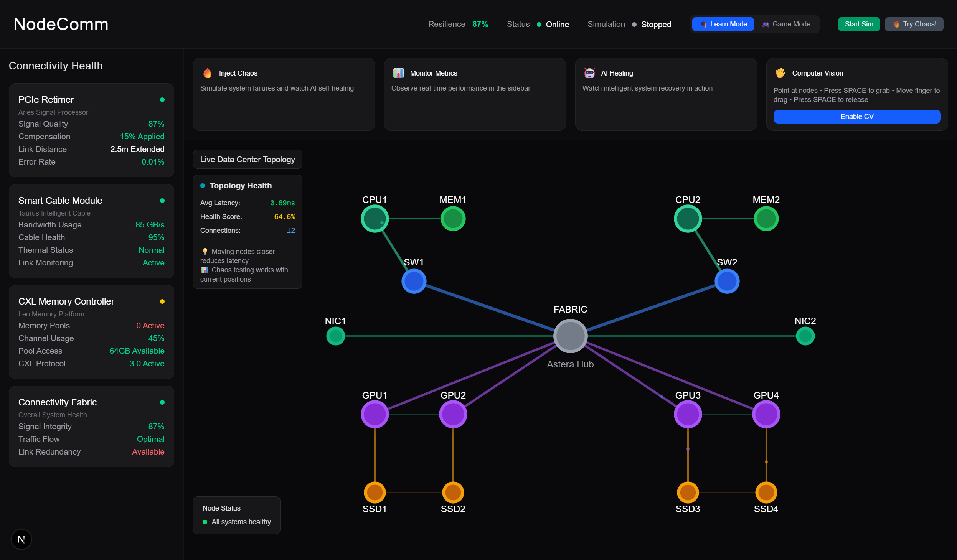Click the SW2 switch node
957x560 pixels.
point(727,281)
